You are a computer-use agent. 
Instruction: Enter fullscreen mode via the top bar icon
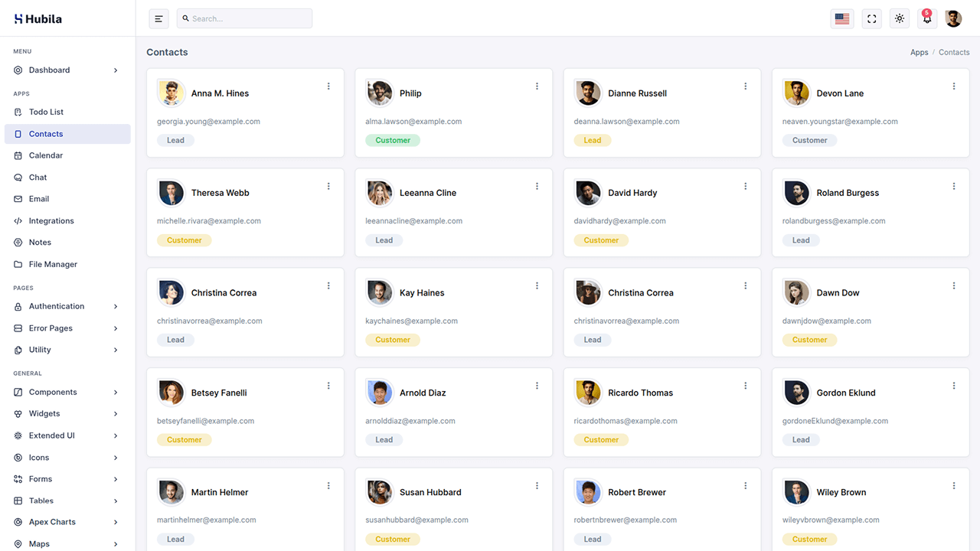pyautogui.click(x=871, y=19)
